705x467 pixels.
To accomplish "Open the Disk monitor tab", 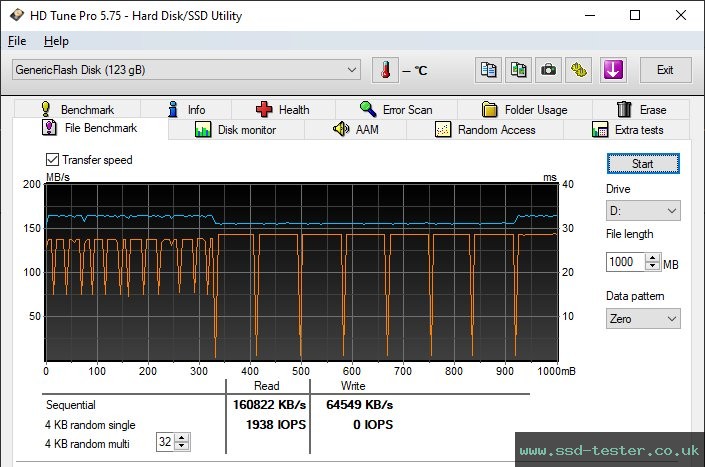I will [x=236, y=130].
